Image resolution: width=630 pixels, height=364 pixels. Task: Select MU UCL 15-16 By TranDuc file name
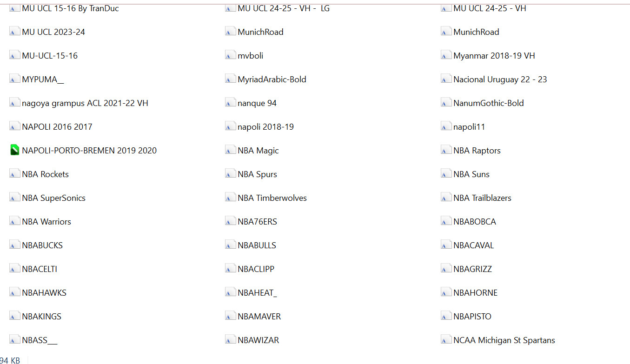[70, 8]
